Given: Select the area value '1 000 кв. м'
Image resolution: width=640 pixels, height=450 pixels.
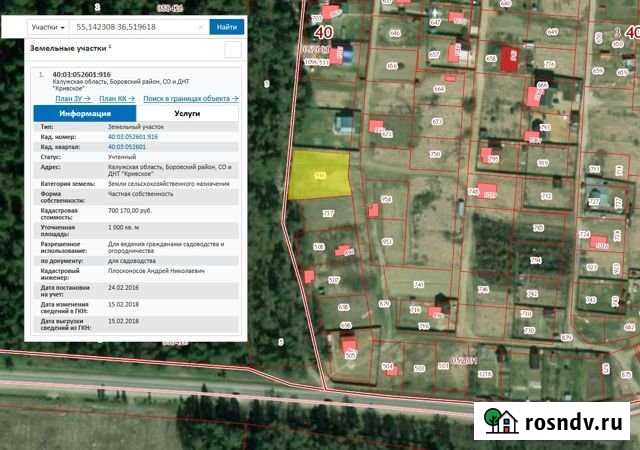Looking at the screenshot, I should tap(124, 227).
